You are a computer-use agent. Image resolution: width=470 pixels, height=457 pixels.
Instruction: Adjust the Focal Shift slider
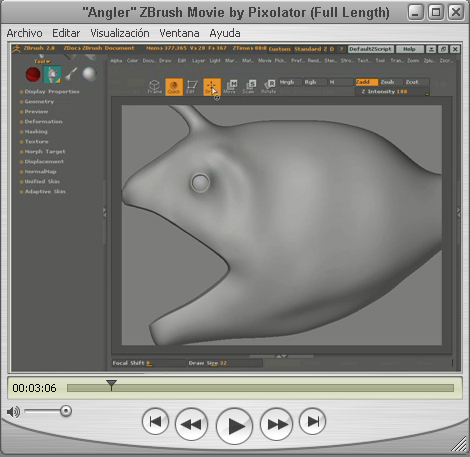click(x=149, y=363)
